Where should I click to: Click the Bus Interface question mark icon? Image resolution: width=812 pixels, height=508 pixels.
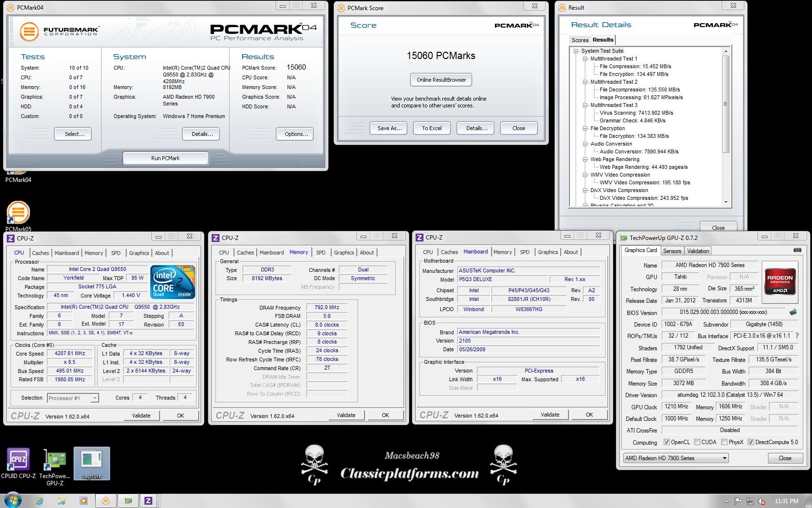tap(797, 336)
